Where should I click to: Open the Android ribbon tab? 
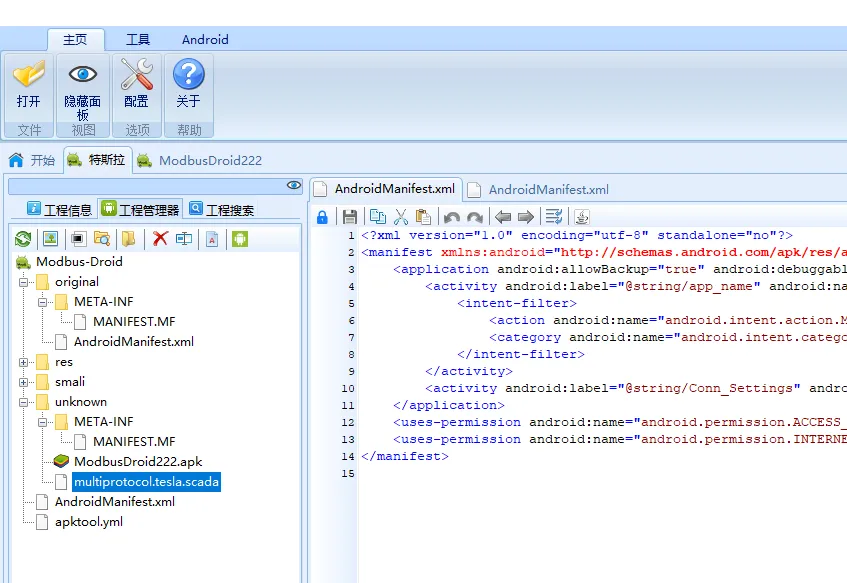pyautogui.click(x=205, y=39)
